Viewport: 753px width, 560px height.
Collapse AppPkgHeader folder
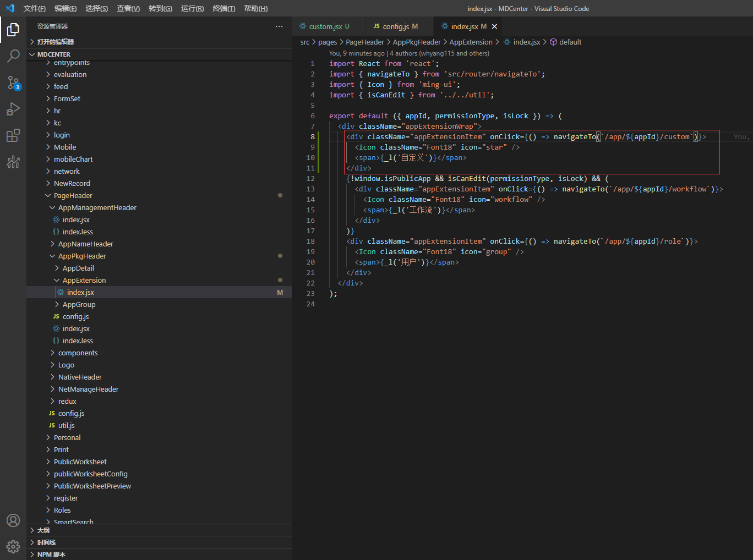click(x=159, y=256)
